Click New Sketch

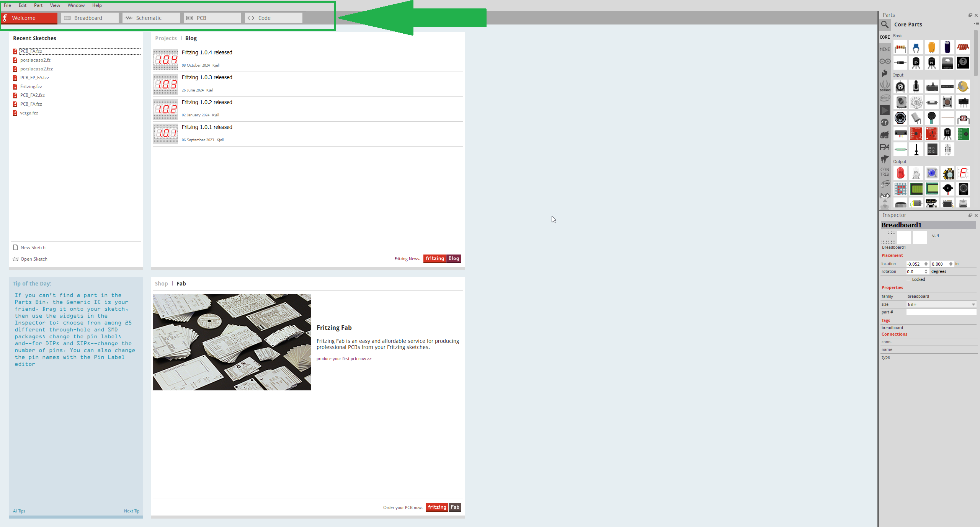29,248
